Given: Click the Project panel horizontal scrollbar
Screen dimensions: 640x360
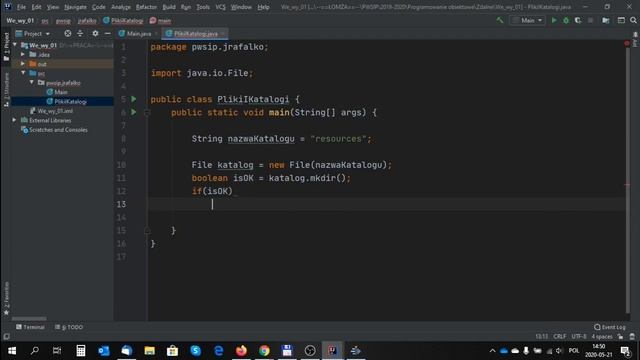Looking at the screenshot, I should coord(29,318).
